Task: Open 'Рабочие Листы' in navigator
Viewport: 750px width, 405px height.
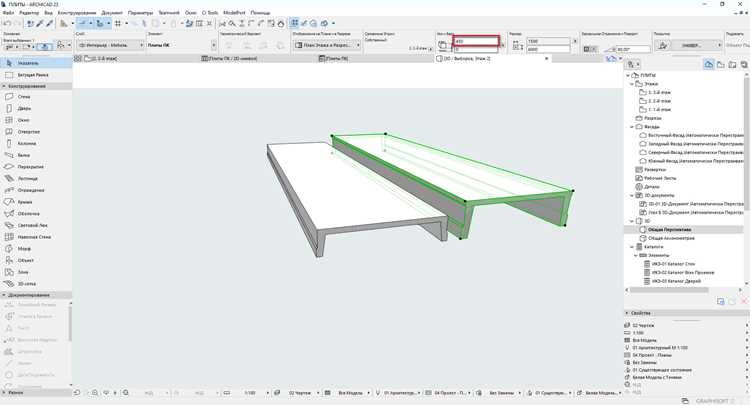Action: tap(660, 178)
